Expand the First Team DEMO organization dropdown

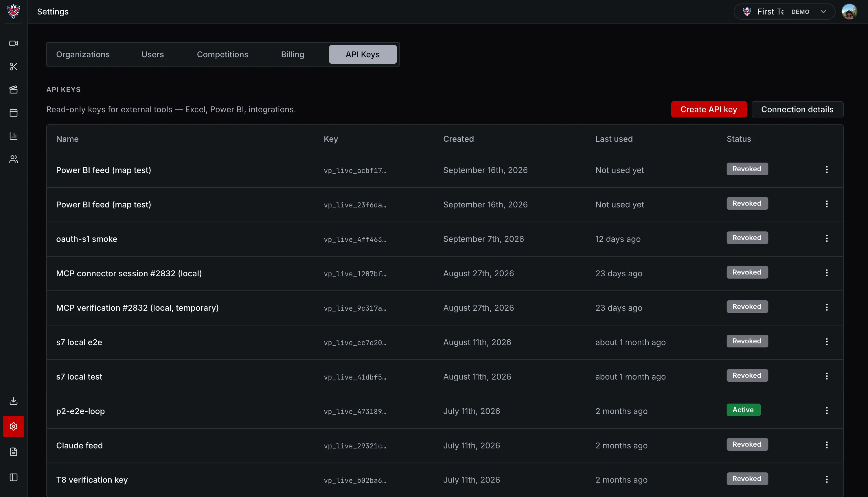[x=784, y=12]
